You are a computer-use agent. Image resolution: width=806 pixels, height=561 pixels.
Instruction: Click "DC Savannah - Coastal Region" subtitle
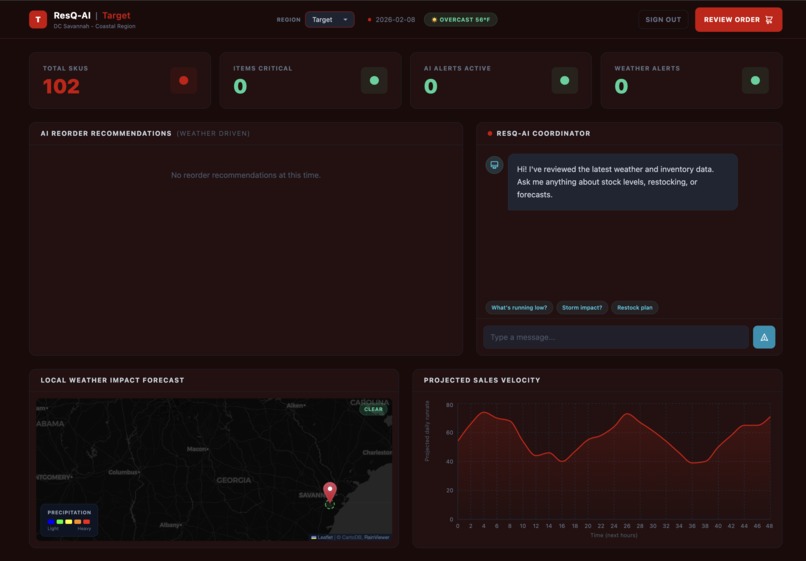(x=95, y=26)
